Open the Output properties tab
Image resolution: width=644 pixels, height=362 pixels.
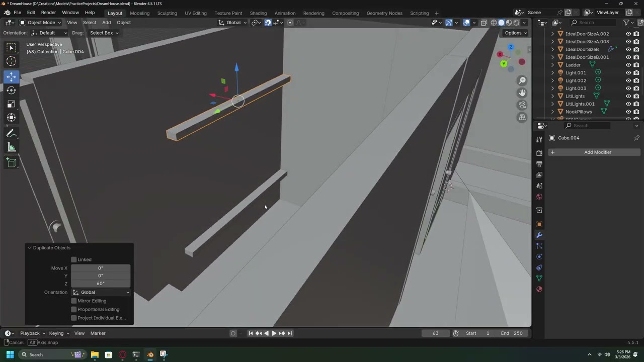point(539,164)
